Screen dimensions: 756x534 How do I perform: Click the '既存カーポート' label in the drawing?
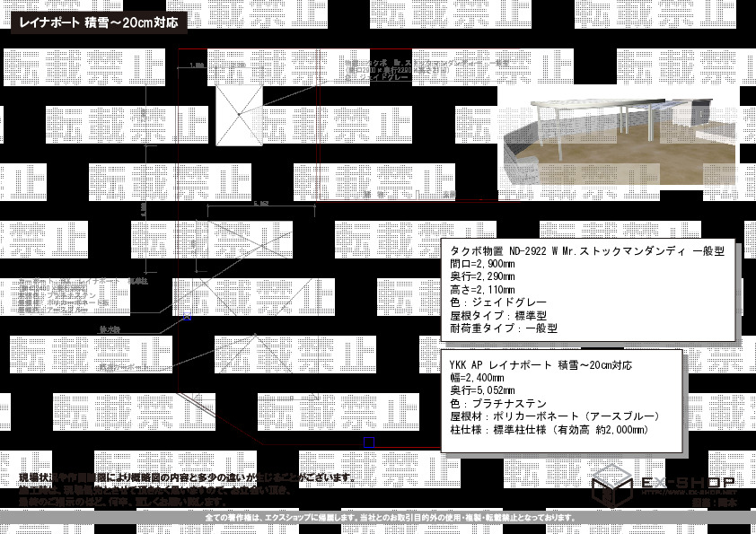[x=123, y=367]
